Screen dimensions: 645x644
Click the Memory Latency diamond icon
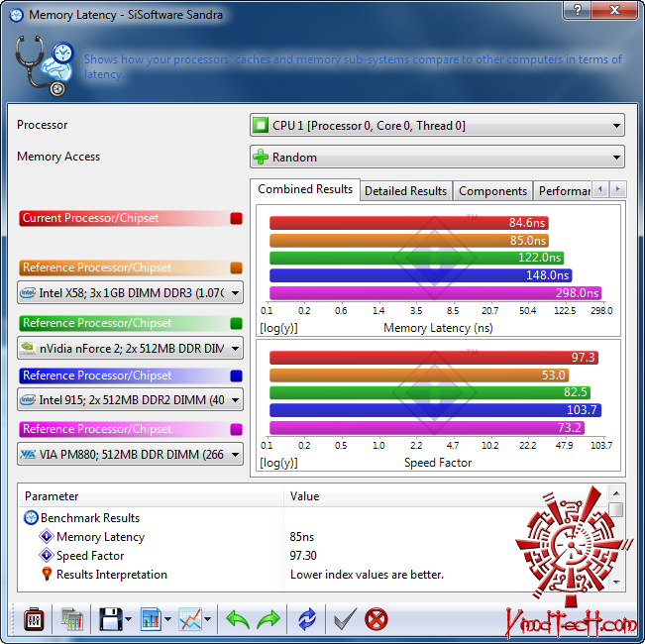pyautogui.click(x=47, y=536)
